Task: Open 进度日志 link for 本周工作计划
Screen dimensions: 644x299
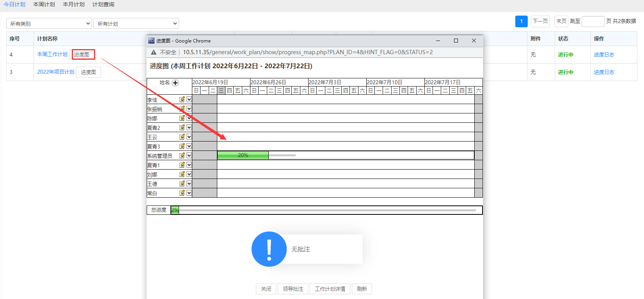Action: click(604, 55)
